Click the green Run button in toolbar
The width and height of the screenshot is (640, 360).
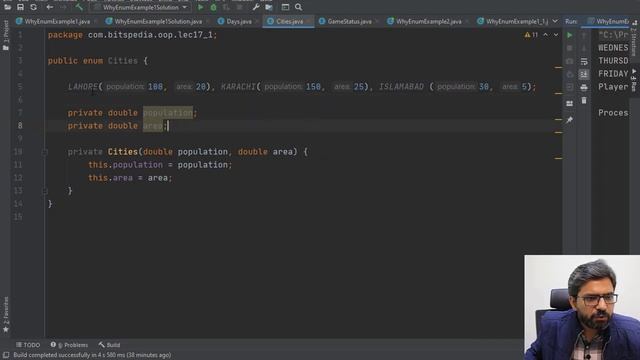(x=200, y=7)
